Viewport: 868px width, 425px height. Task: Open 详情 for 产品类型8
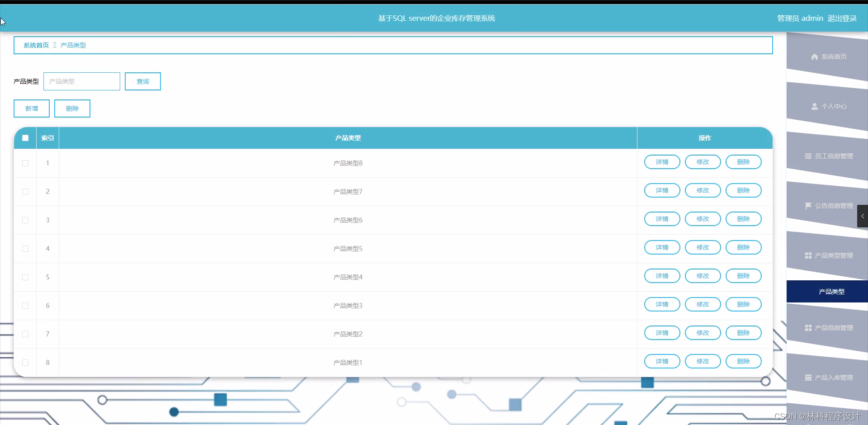(x=662, y=162)
